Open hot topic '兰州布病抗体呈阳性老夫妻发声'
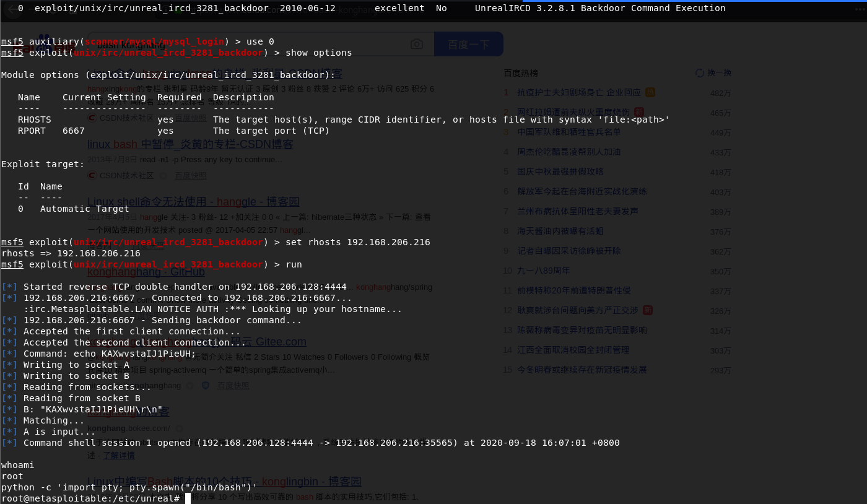Screen dimensions: 867x504 578,211
